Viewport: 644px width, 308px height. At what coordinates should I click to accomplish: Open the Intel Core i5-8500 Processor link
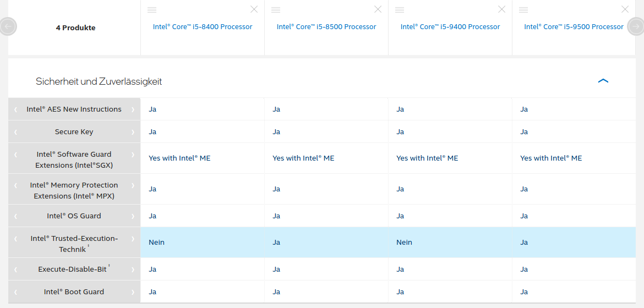[x=326, y=27]
